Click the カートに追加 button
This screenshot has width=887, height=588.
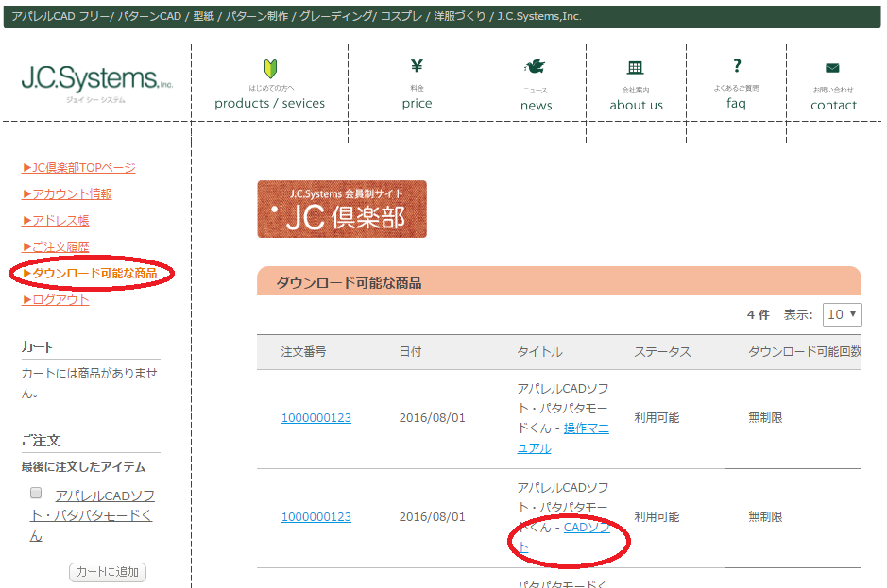pos(108,572)
